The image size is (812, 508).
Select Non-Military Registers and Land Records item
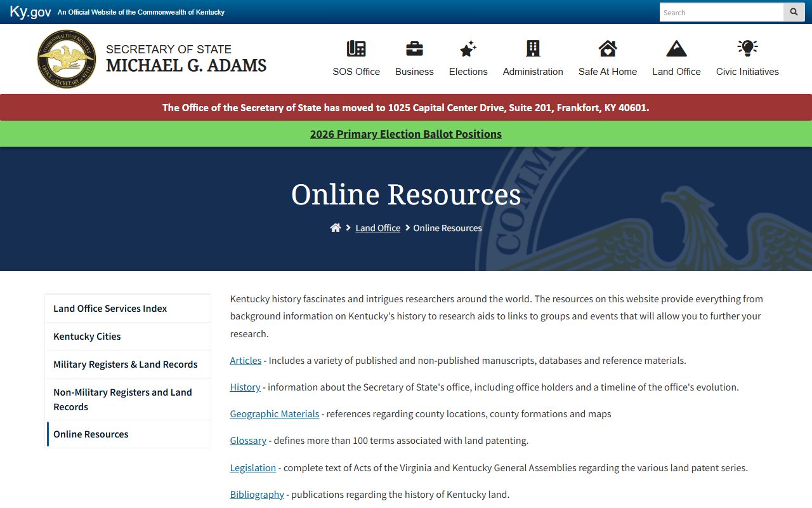point(128,399)
